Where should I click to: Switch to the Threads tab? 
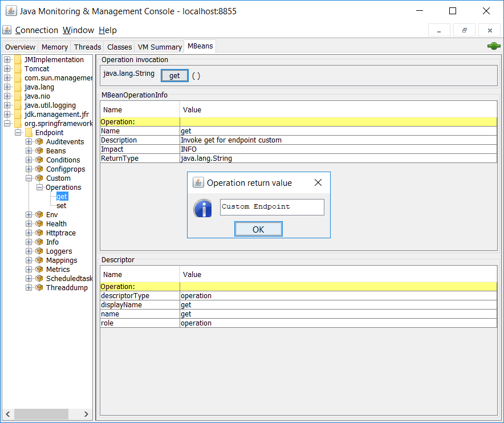coord(87,47)
